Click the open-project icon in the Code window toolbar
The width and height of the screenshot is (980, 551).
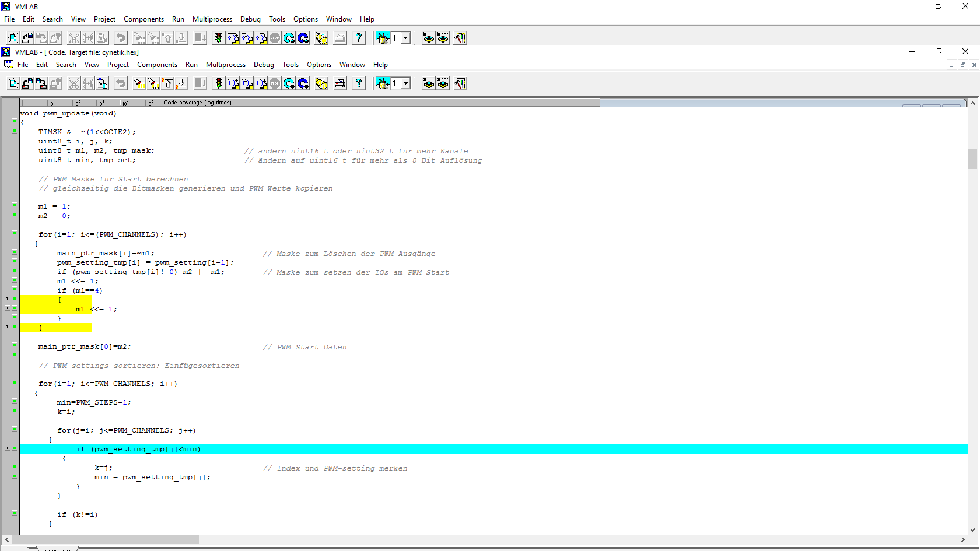click(27, 83)
